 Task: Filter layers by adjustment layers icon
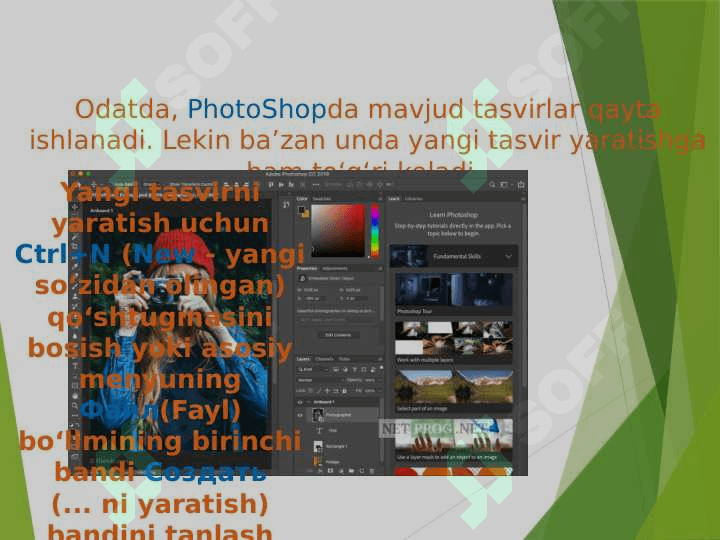(345, 369)
